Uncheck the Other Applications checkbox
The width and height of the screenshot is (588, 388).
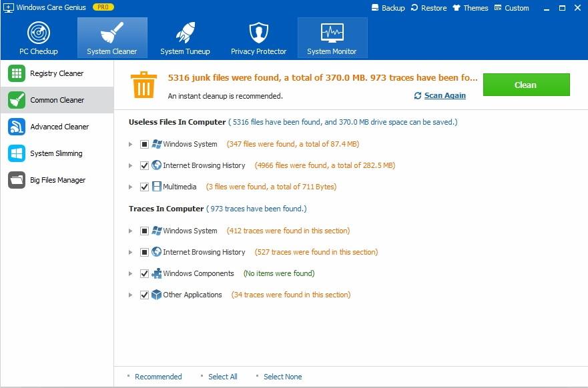click(144, 295)
